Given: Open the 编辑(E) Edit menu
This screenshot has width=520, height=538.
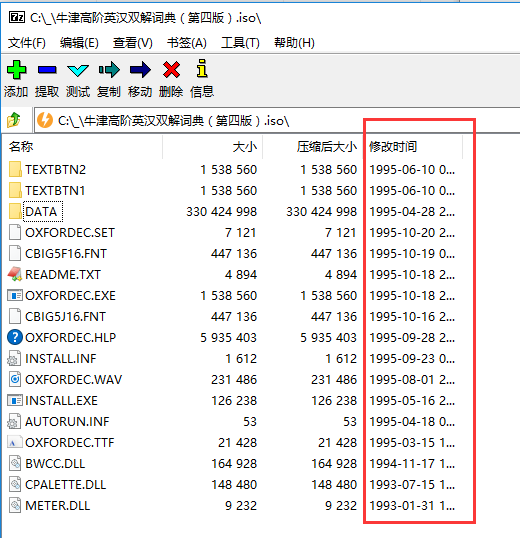Looking at the screenshot, I should (79, 43).
